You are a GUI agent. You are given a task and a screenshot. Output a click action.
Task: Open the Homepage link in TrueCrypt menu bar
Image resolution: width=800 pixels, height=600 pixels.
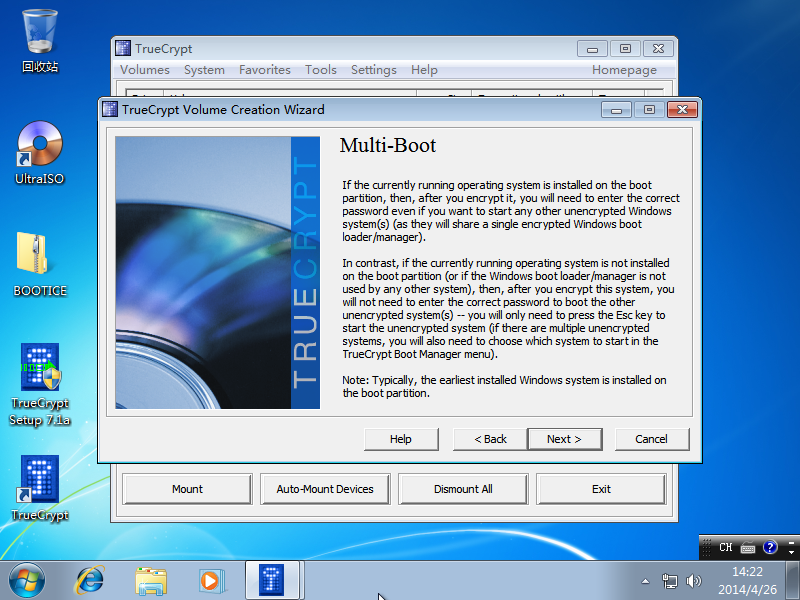pos(624,70)
